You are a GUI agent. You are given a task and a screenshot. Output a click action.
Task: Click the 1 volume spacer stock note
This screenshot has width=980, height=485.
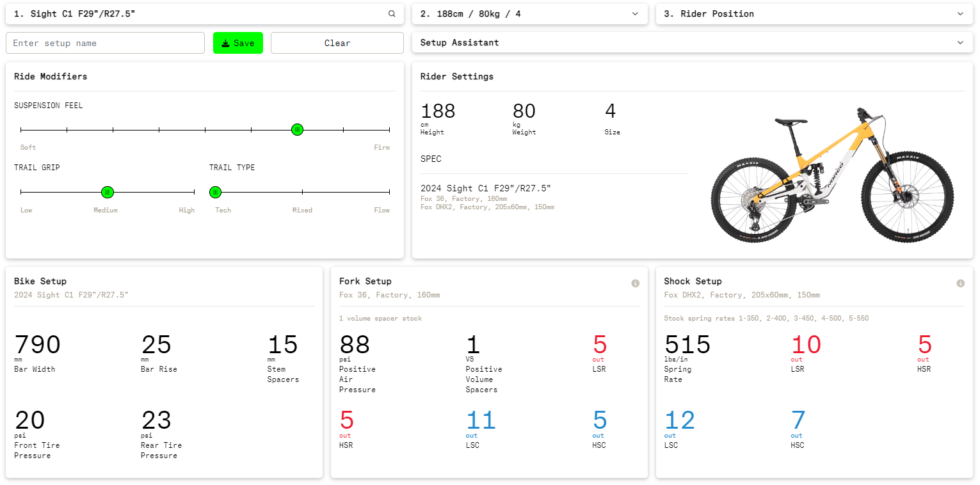click(381, 318)
